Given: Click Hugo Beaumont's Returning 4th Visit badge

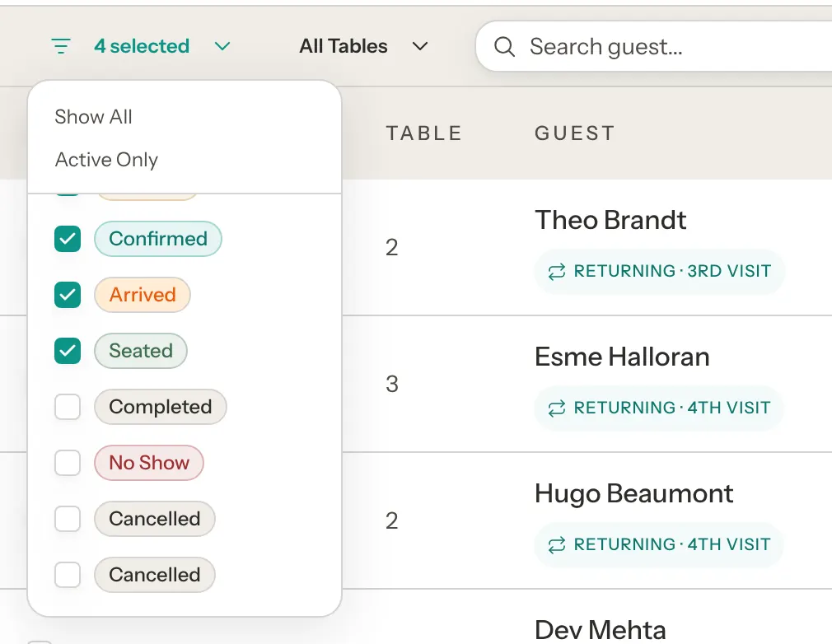Looking at the screenshot, I should (659, 545).
